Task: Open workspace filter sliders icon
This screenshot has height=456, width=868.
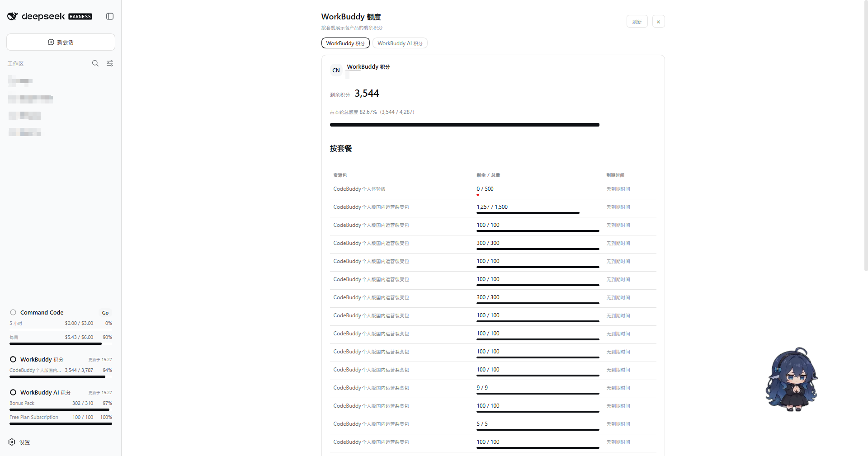Action: coord(110,63)
